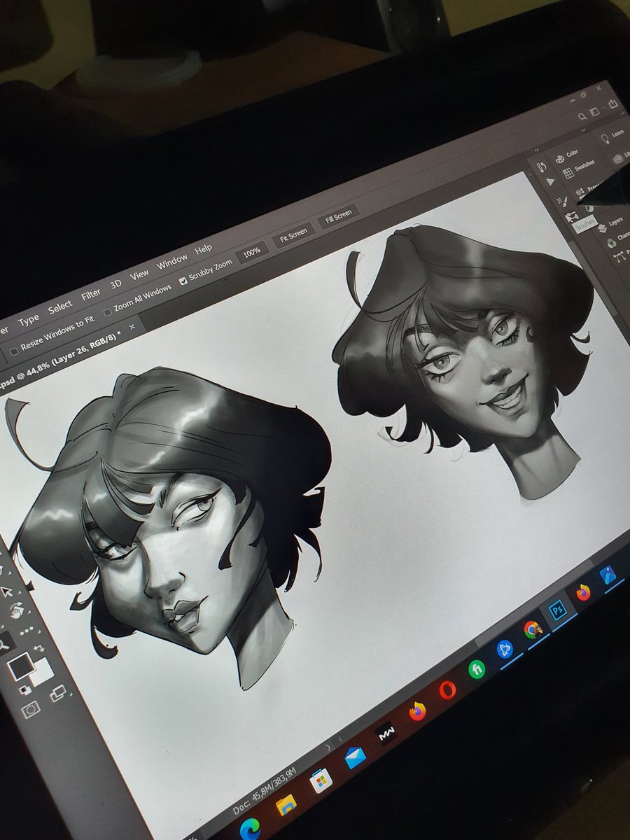Open the View menu
630x840 pixels.
point(139,274)
